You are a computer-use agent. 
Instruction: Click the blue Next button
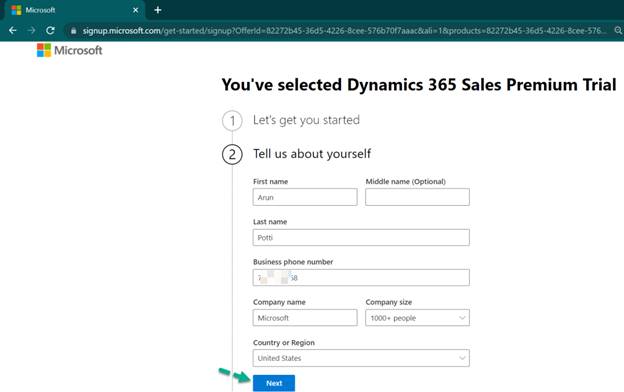(x=274, y=383)
